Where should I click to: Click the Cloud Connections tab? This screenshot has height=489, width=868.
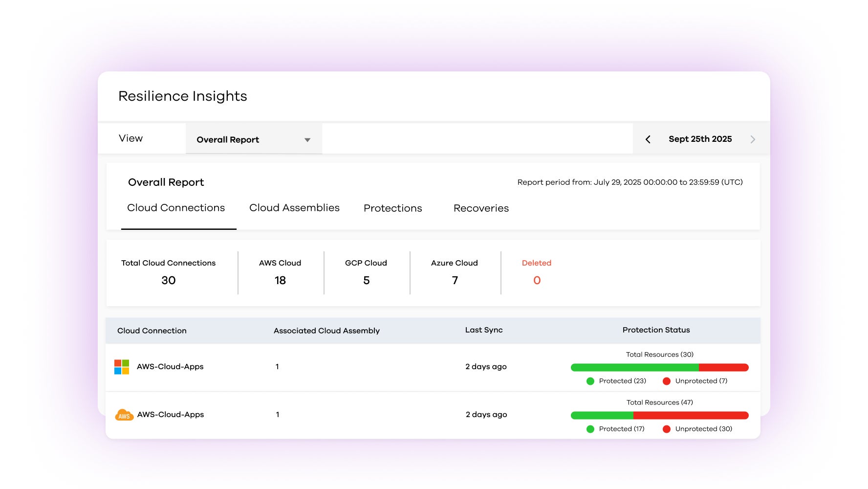(x=176, y=208)
